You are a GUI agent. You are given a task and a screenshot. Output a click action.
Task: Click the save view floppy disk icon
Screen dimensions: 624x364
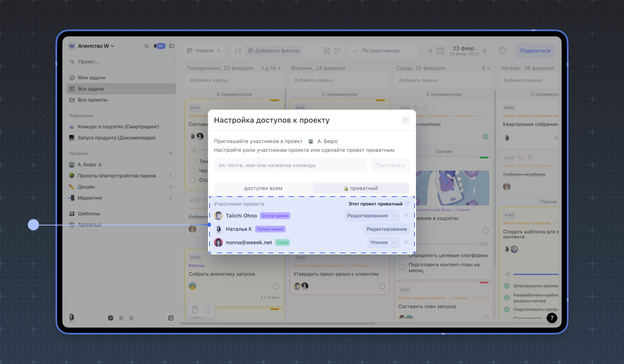pyautogui.click(x=327, y=51)
